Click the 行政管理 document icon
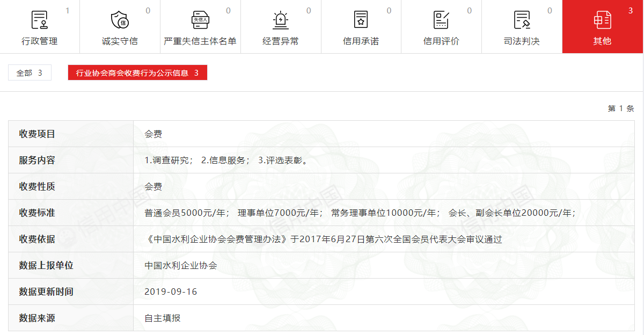The height and width of the screenshot is (335, 644). (x=39, y=20)
